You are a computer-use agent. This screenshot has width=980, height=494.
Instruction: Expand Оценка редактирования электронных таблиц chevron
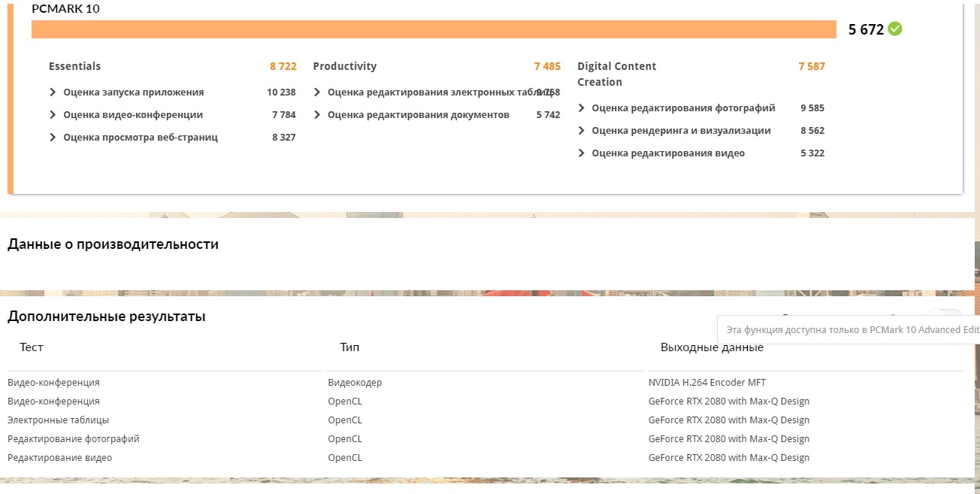click(x=318, y=92)
